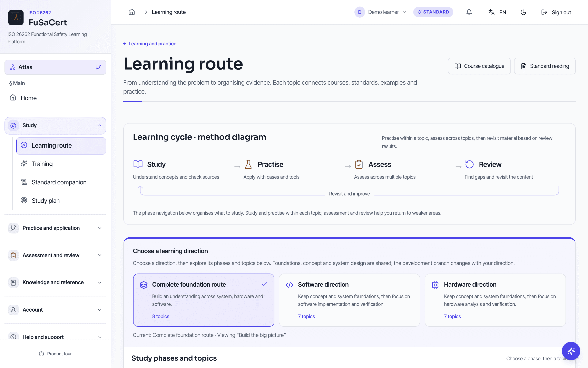Click the Sign out text
Image resolution: width=588 pixels, height=368 pixels.
(x=561, y=12)
